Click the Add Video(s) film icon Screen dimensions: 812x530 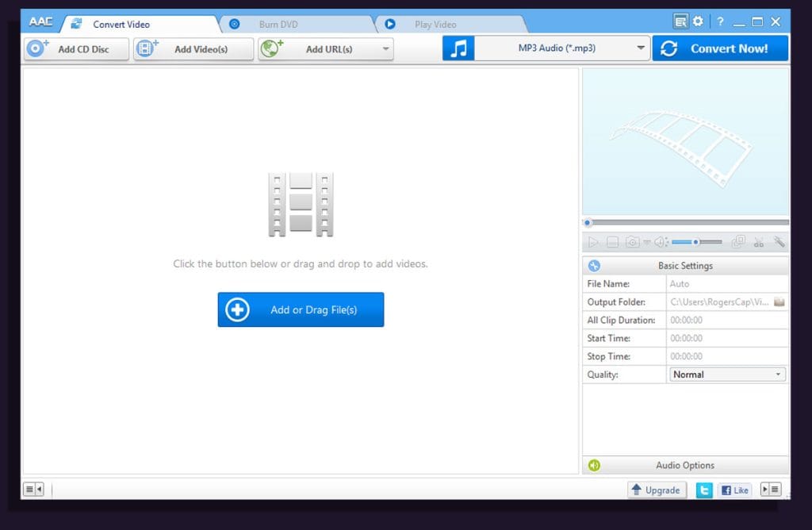point(147,48)
